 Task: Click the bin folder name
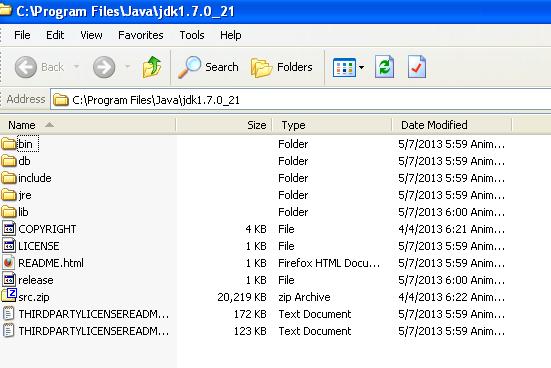[x=25, y=144]
